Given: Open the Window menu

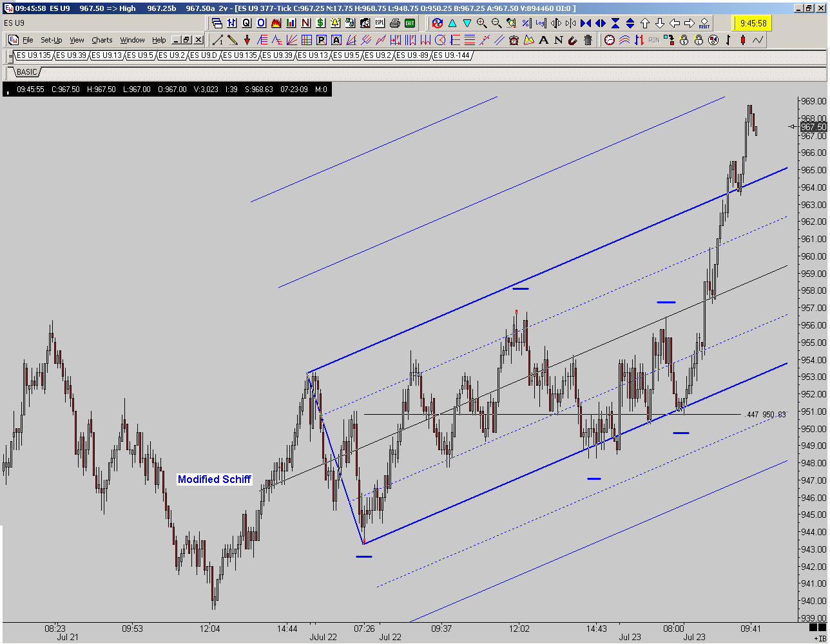Looking at the screenshot, I should [132, 40].
